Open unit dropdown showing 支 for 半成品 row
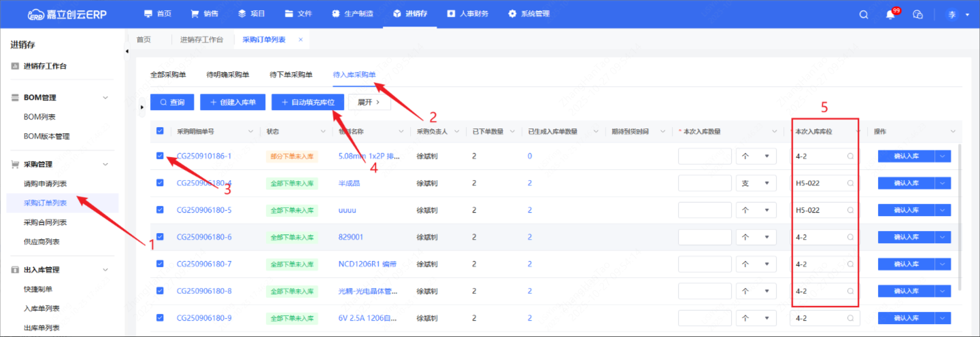The image size is (980, 337). point(756,183)
